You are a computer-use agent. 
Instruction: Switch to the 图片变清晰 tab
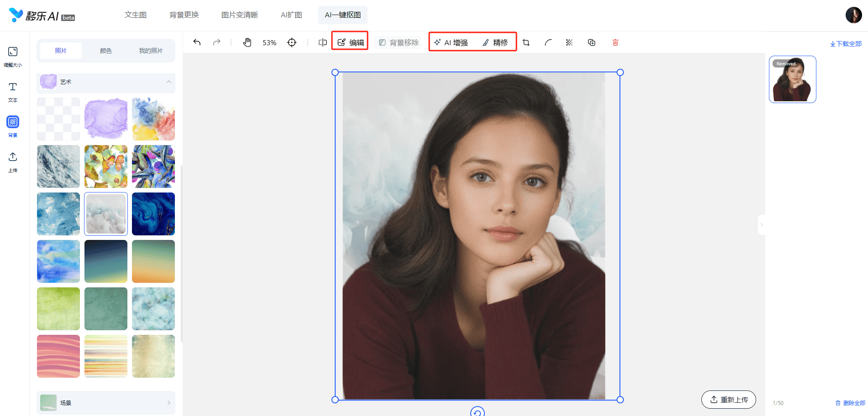click(240, 15)
